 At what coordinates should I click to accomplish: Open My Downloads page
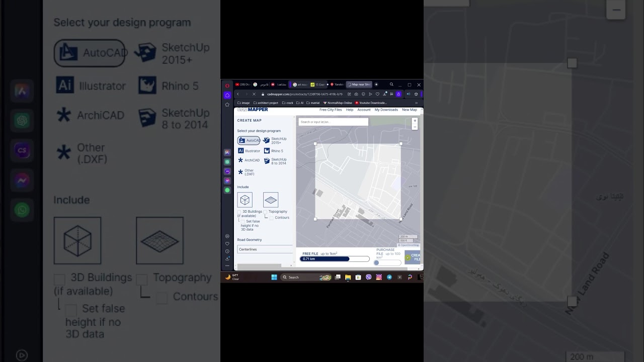pos(386,110)
